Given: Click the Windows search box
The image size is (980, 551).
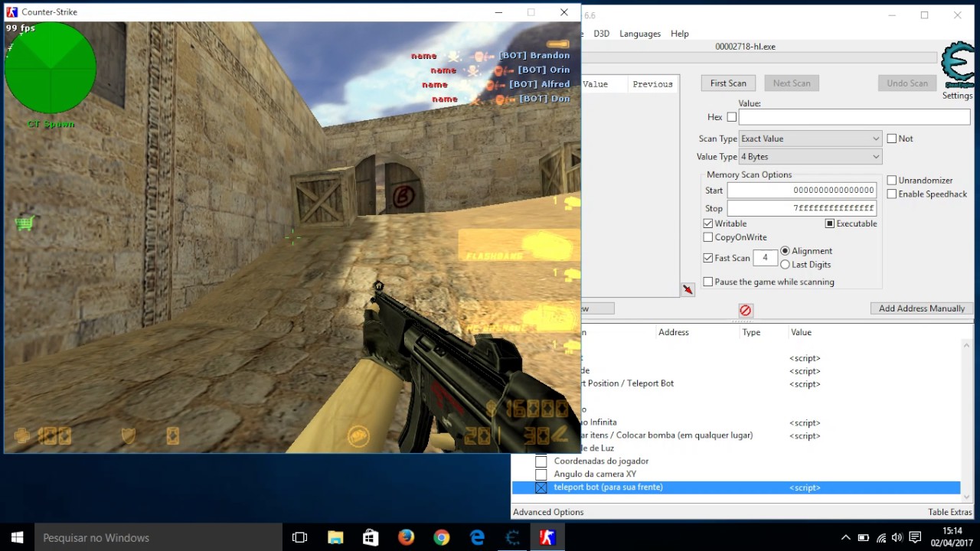Looking at the screenshot, I should click(x=158, y=537).
